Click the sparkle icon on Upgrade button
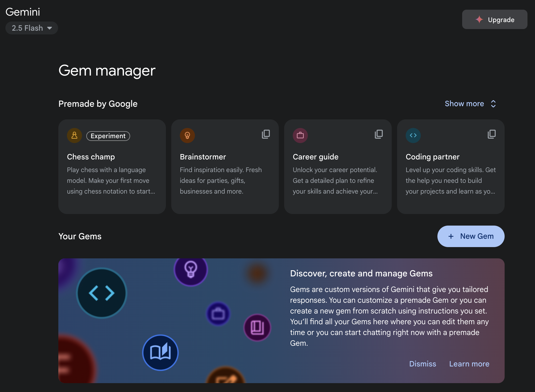Image resolution: width=535 pixels, height=392 pixels. pyautogui.click(x=479, y=20)
